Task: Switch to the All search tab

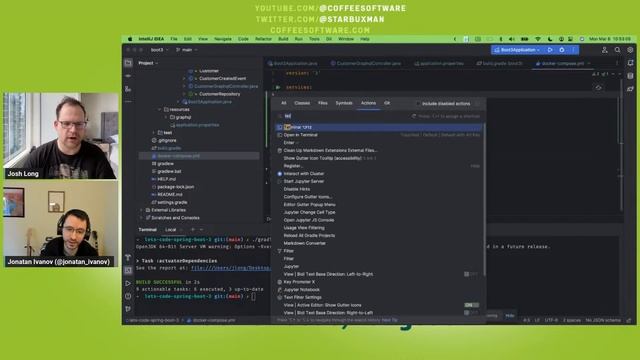Action: click(x=284, y=103)
